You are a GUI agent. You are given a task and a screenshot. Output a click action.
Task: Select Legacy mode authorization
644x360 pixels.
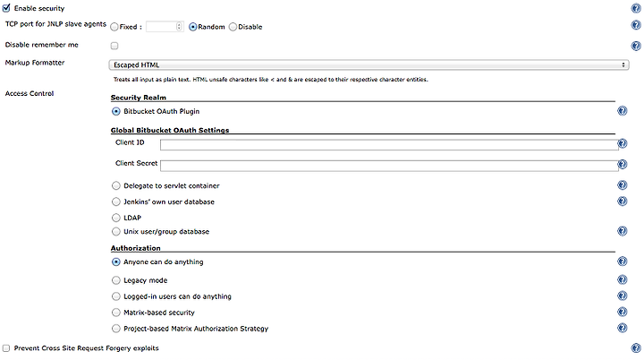115,280
